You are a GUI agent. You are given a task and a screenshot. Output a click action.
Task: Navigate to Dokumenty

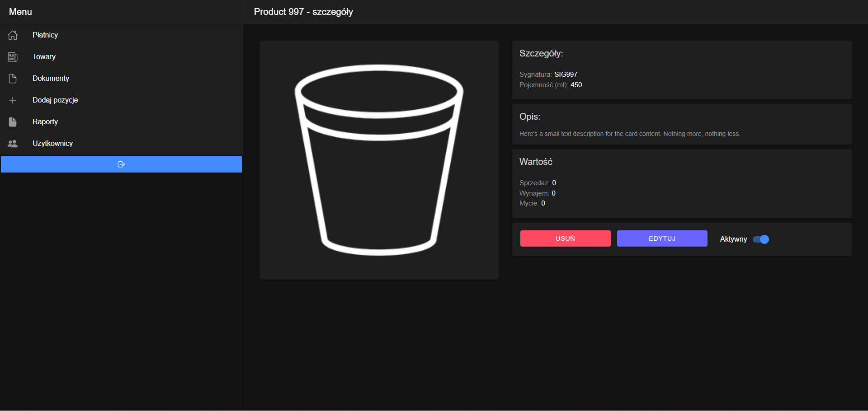point(51,78)
